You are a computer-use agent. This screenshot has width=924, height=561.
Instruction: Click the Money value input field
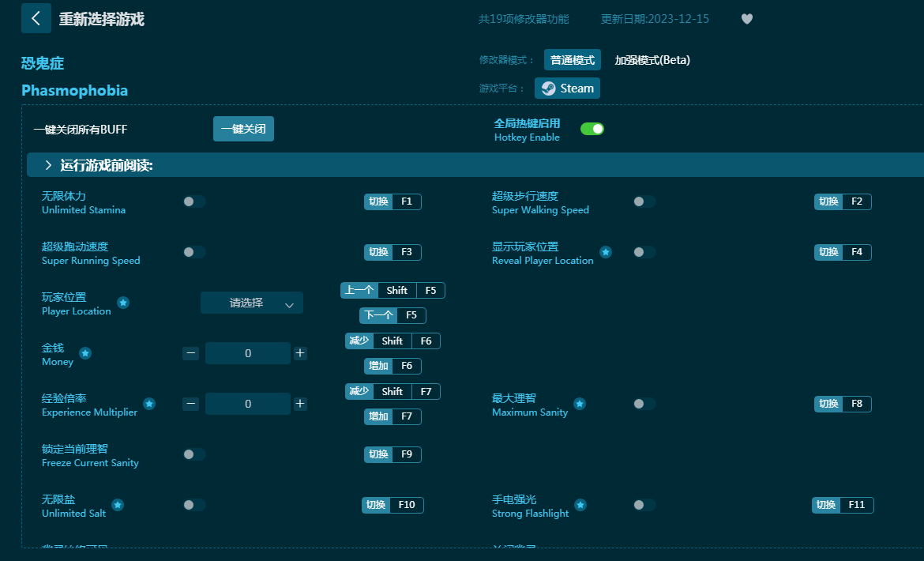247,353
